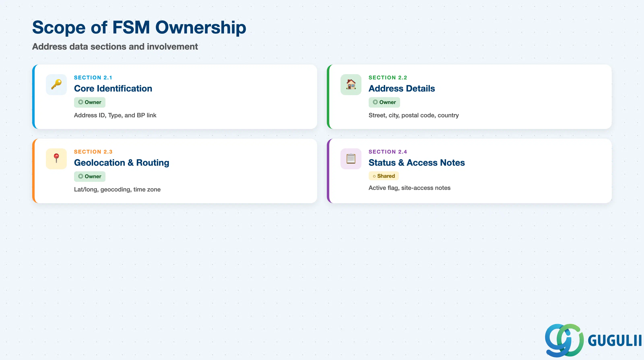Select the red pushpin Geolocation icon
The height and width of the screenshot is (360, 644).
coord(56,158)
